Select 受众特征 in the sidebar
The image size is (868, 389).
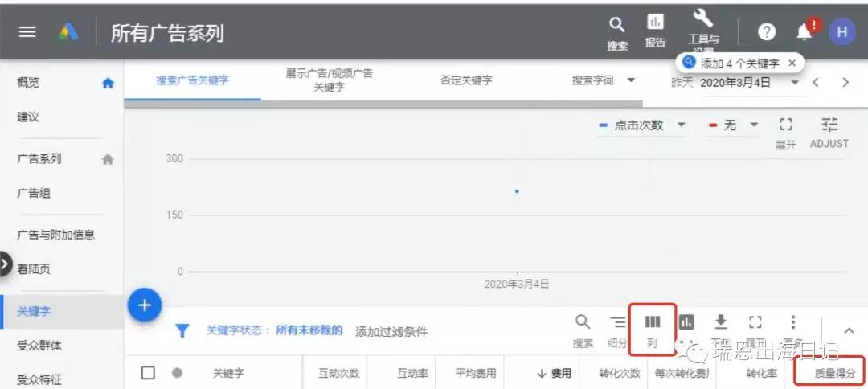pos(39,379)
